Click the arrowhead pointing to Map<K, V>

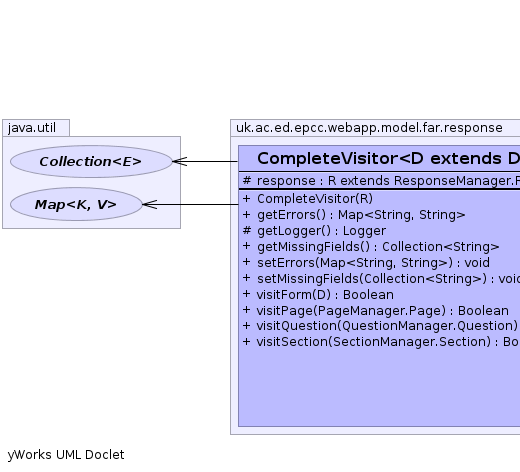(150, 204)
